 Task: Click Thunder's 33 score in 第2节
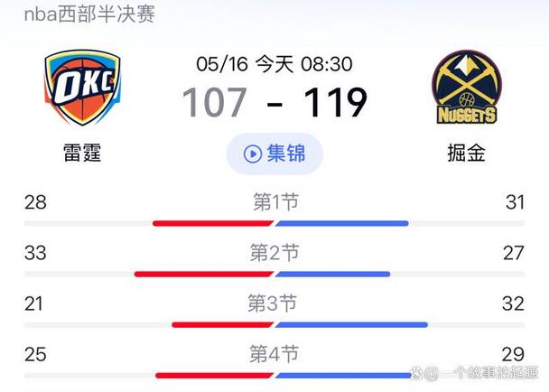(35, 253)
